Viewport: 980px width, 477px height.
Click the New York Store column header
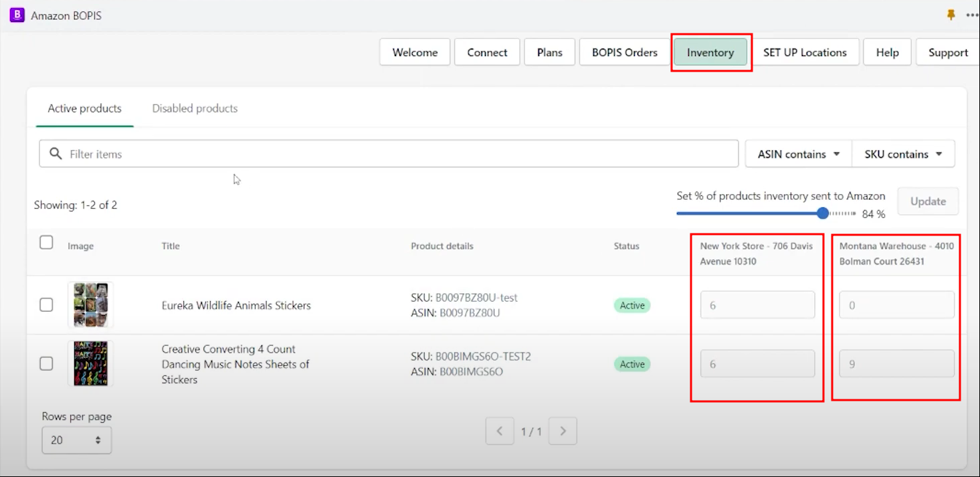[757, 254]
